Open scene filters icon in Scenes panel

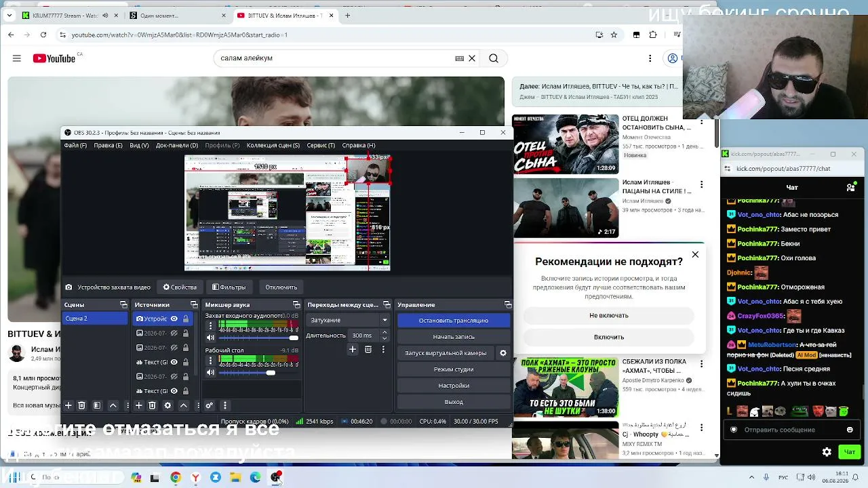97,405
